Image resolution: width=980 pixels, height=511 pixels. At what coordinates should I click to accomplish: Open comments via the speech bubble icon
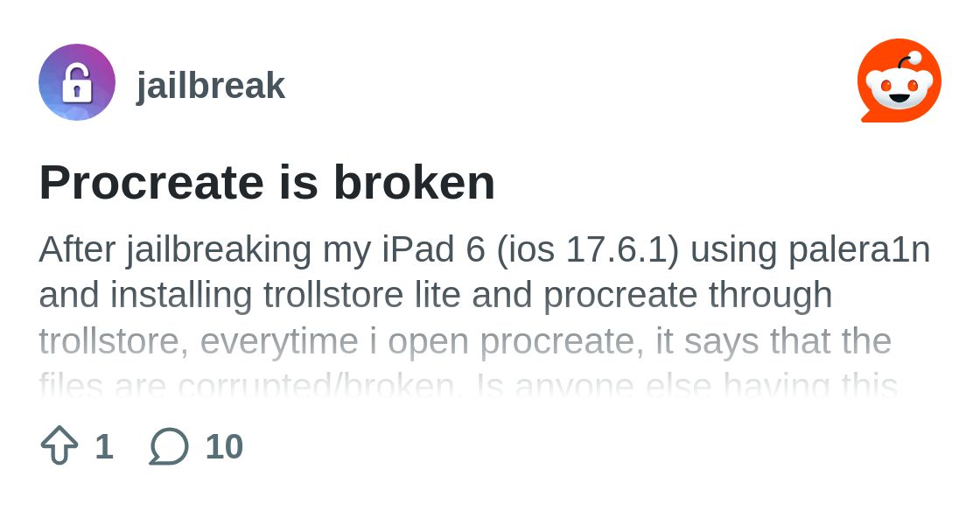tap(169, 446)
